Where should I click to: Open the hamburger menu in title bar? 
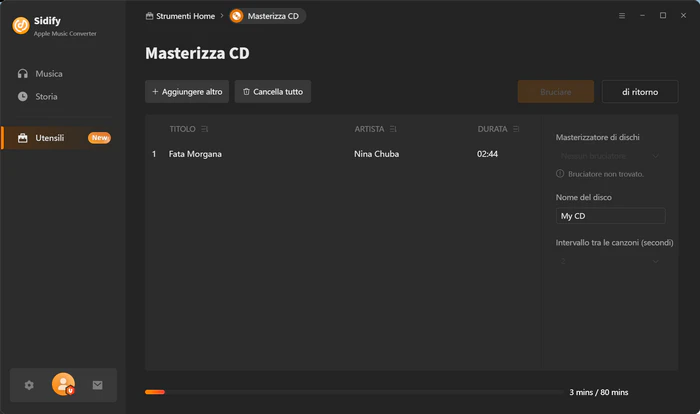pos(622,16)
